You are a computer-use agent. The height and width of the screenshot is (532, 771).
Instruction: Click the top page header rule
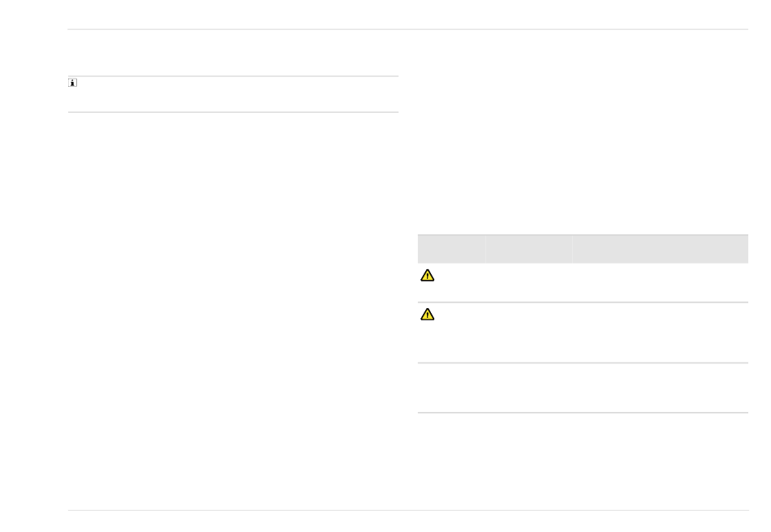coord(408,29)
